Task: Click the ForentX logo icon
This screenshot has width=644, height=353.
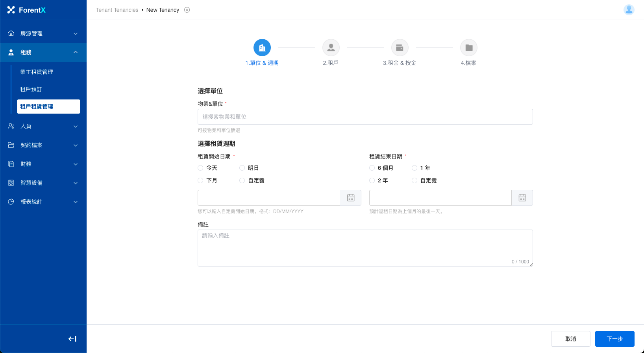Action: click(x=11, y=10)
